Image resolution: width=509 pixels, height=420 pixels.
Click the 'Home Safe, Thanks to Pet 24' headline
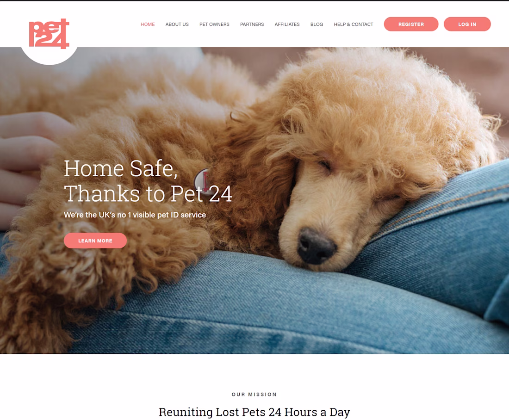[148, 181]
